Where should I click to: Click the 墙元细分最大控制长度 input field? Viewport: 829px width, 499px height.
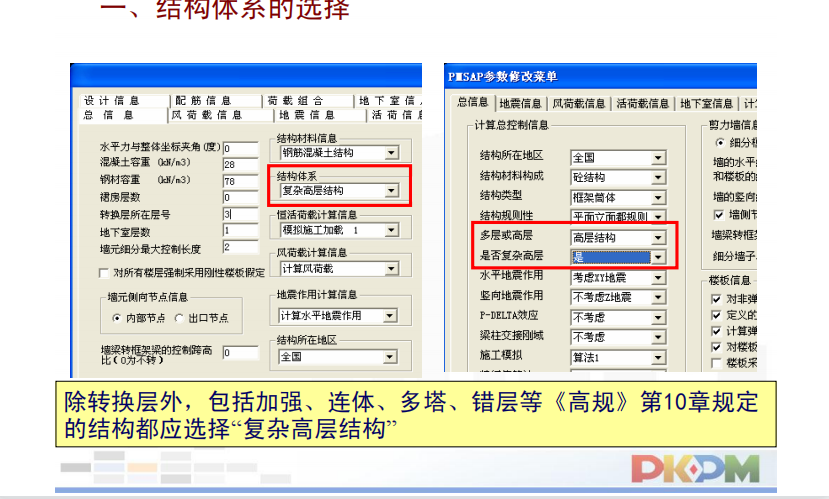(241, 247)
